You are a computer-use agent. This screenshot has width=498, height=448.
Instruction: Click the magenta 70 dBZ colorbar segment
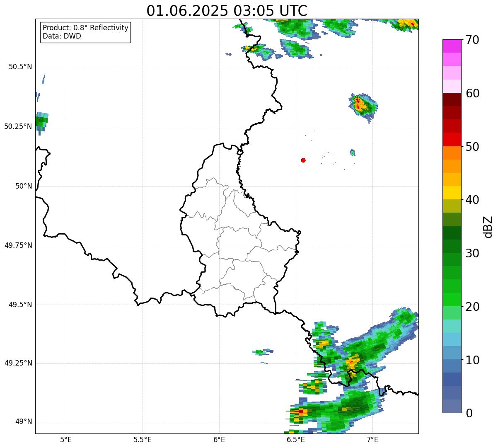point(451,46)
